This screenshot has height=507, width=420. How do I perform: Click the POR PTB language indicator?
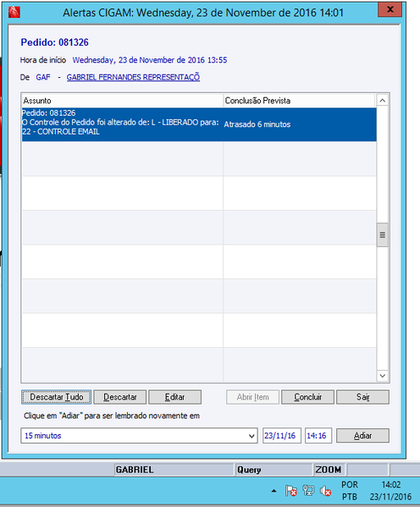tap(350, 491)
